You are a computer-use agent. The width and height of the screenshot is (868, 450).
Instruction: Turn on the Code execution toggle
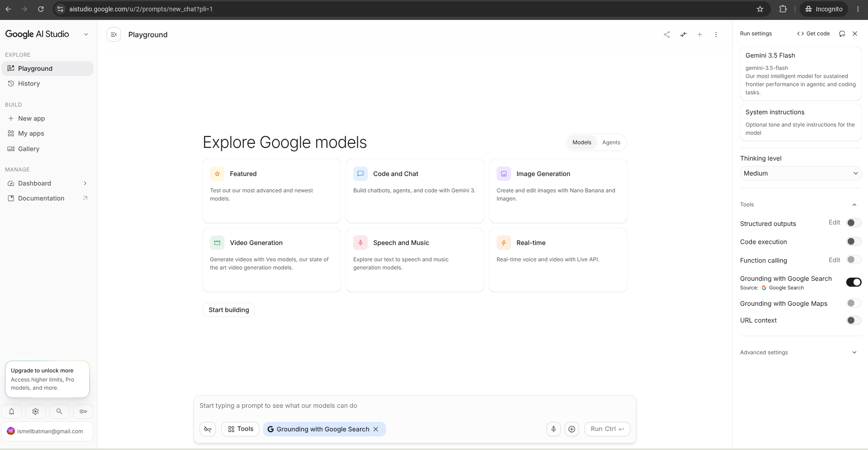pos(854,241)
